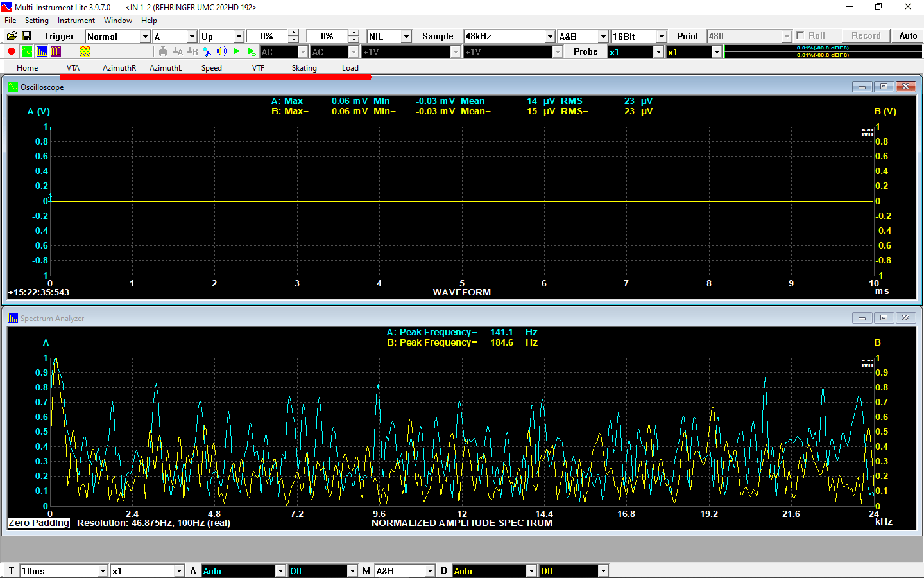Close the Oscilloscope sub-window
The width and height of the screenshot is (924, 578).
(x=905, y=87)
